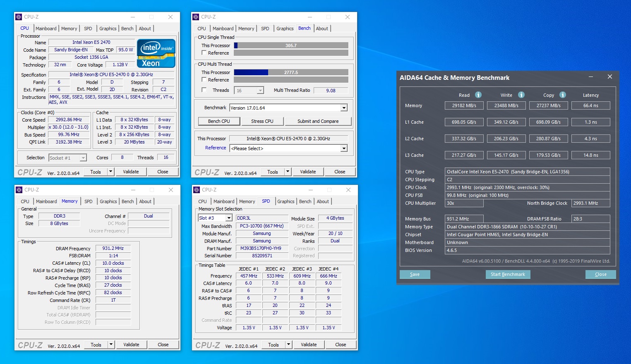The image size is (631, 364).
Task: Click the single-thread This Processor score bar
Action: coord(291,45)
